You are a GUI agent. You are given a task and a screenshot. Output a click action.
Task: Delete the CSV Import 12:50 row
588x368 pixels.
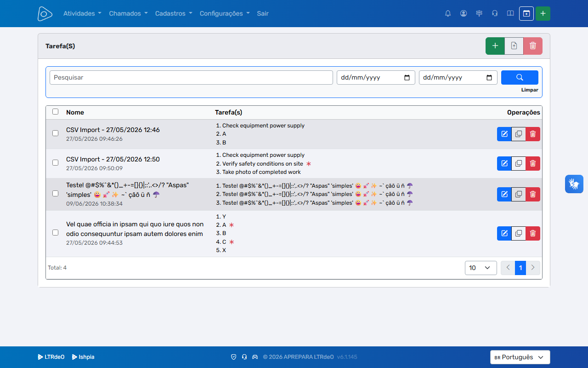tap(533, 163)
